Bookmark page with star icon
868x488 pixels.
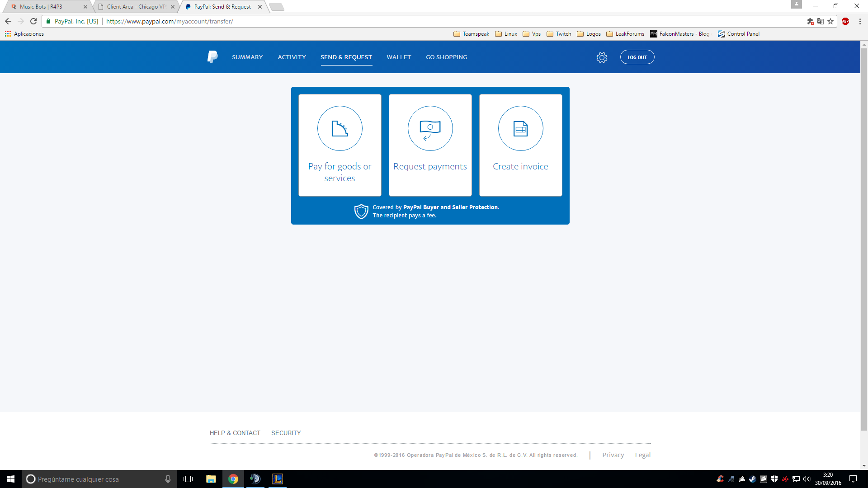pyautogui.click(x=830, y=21)
